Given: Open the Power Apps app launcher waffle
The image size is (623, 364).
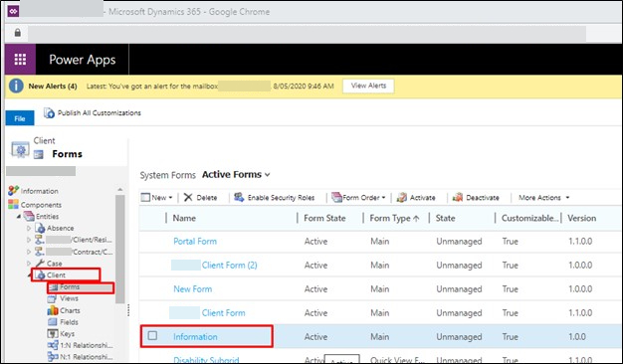Looking at the screenshot, I should point(20,59).
